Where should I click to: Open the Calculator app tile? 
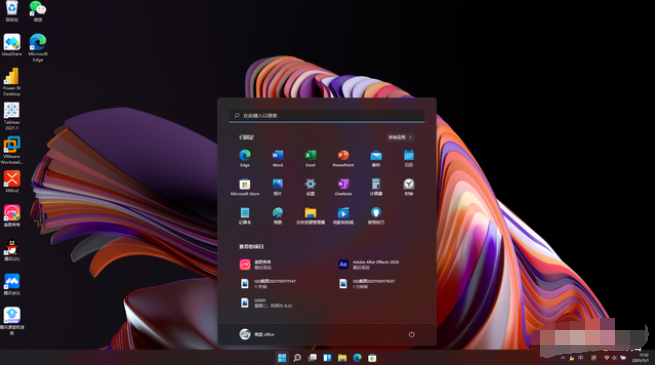click(376, 187)
